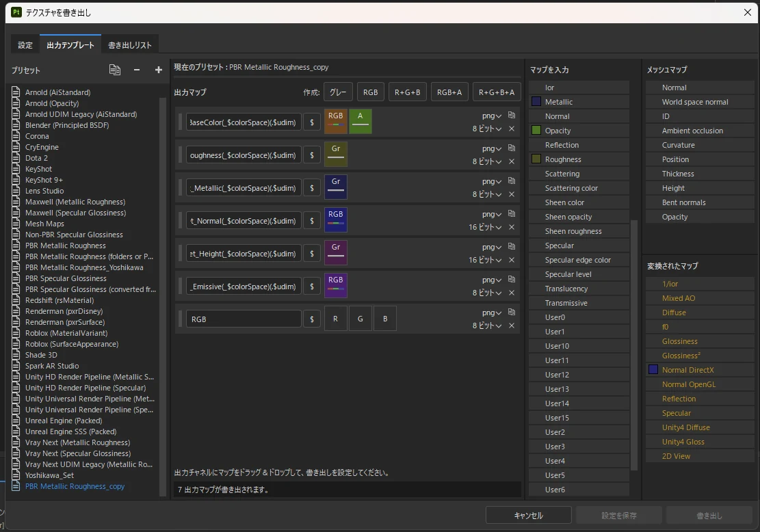
Task: Open png format dropdown for Roughness map
Action: coord(491,149)
